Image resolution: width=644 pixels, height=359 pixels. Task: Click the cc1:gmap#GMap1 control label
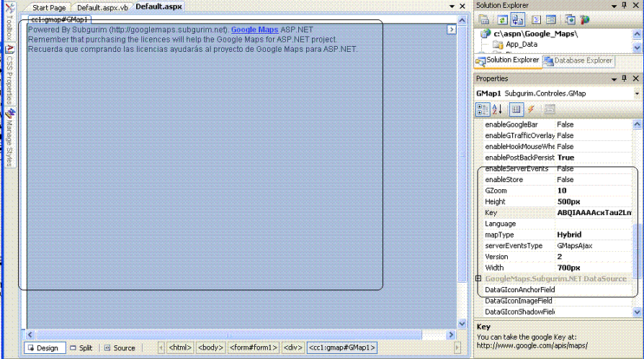click(x=60, y=19)
